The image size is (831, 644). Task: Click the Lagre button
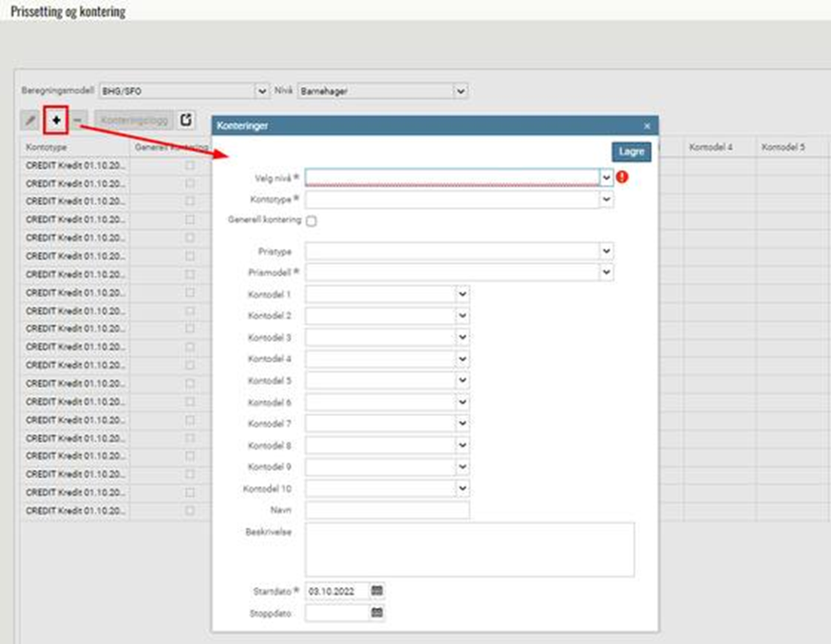(x=632, y=151)
